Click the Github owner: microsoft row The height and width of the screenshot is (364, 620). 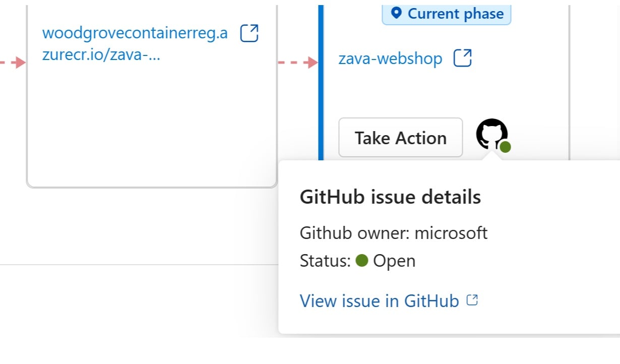pos(394,233)
